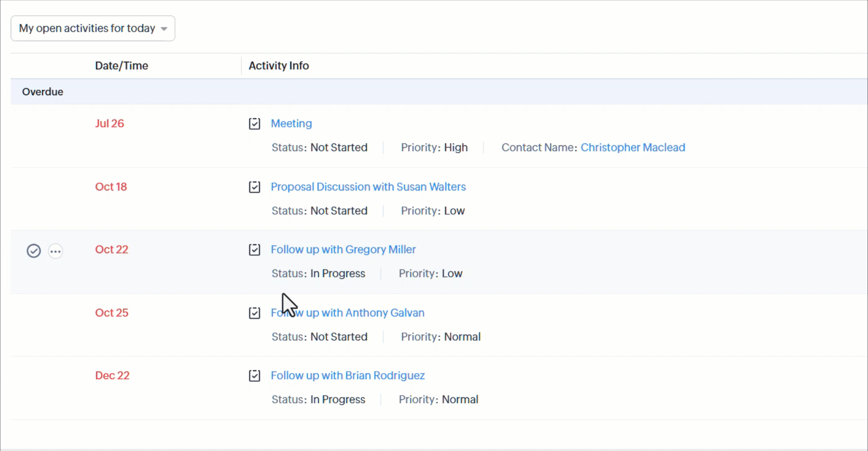868x451 pixels.
Task: Click the Overdue group header
Action: 42,92
